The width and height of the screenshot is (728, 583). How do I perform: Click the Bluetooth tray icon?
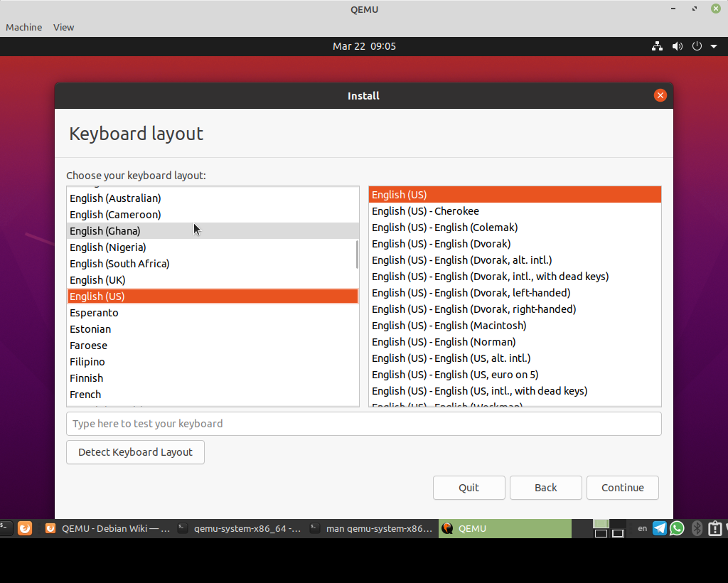[x=697, y=528]
